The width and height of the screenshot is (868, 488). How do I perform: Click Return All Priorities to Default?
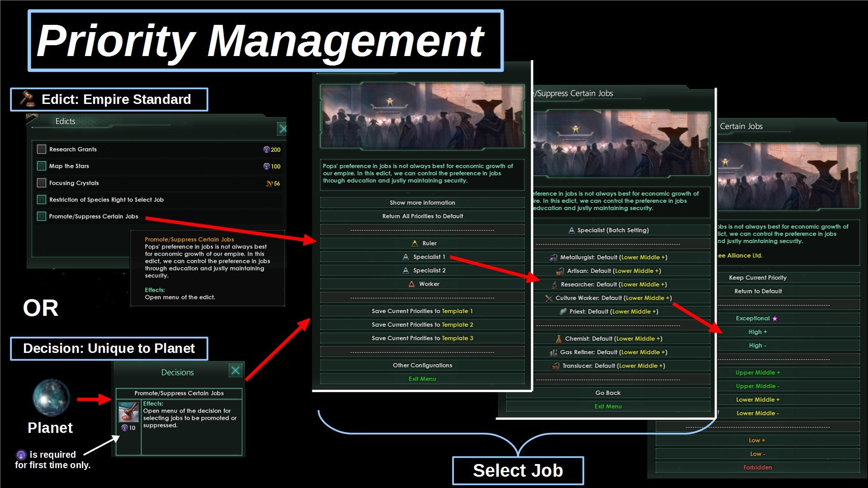click(422, 216)
